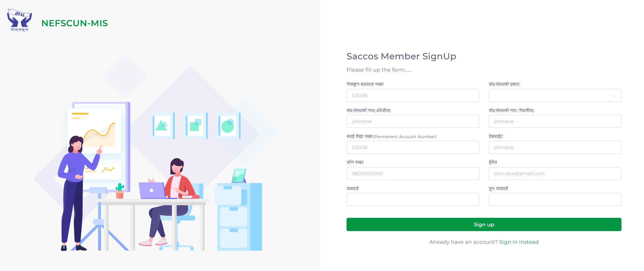Follow the "Sign in instead" link
This screenshot has height=271, width=644.
tap(518, 242)
